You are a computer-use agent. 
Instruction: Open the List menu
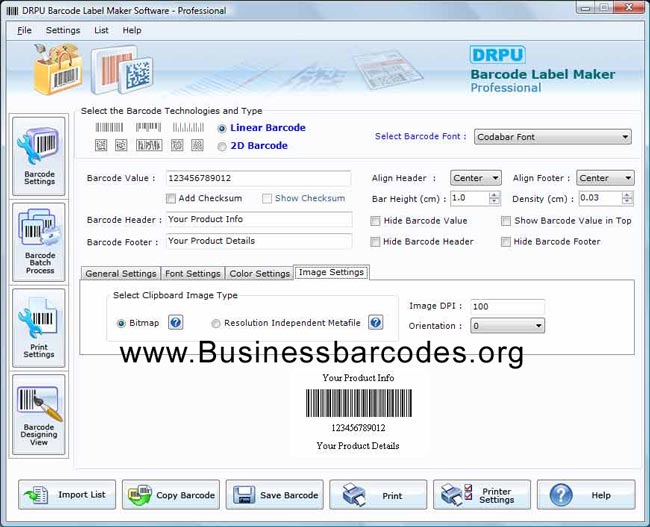pos(101,30)
